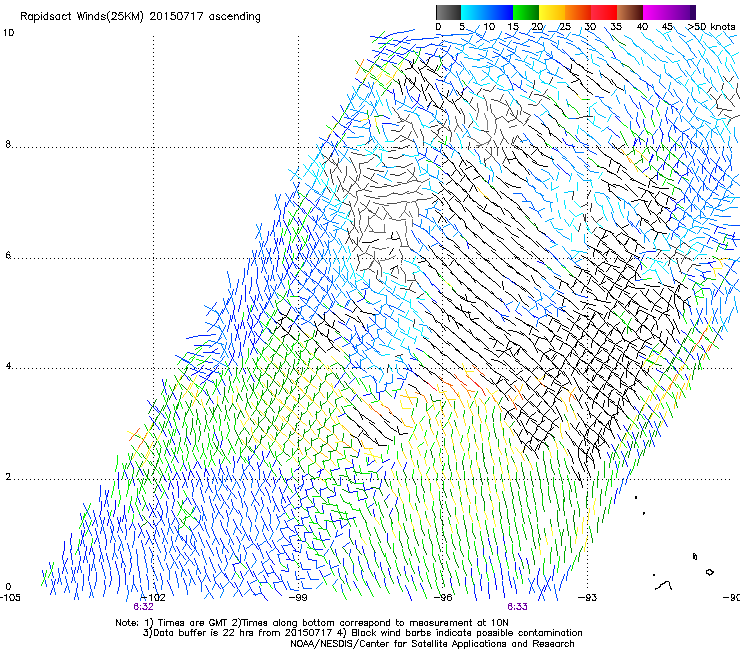Click the legend label '45'
This screenshot has height=650, width=740.
point(667,27)
